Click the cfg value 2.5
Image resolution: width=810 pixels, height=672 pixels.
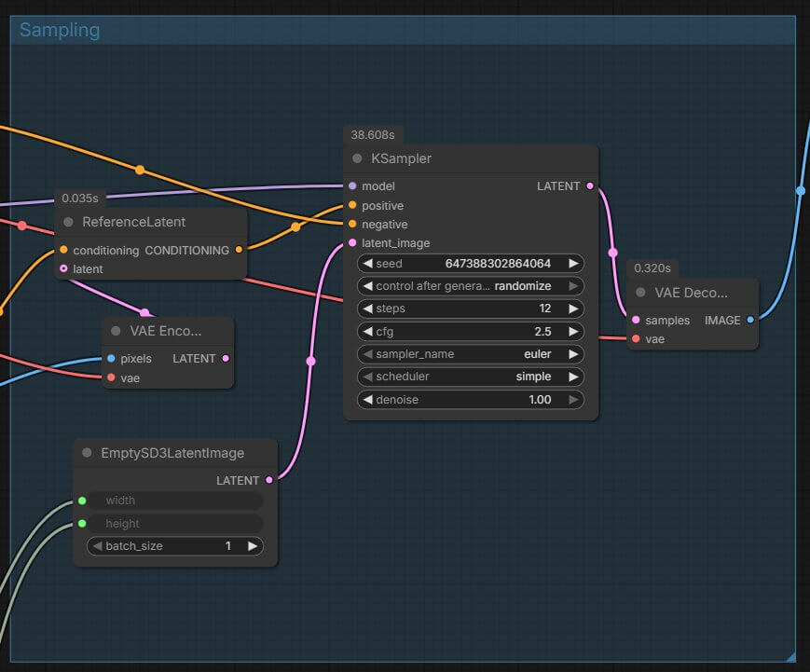542,331
